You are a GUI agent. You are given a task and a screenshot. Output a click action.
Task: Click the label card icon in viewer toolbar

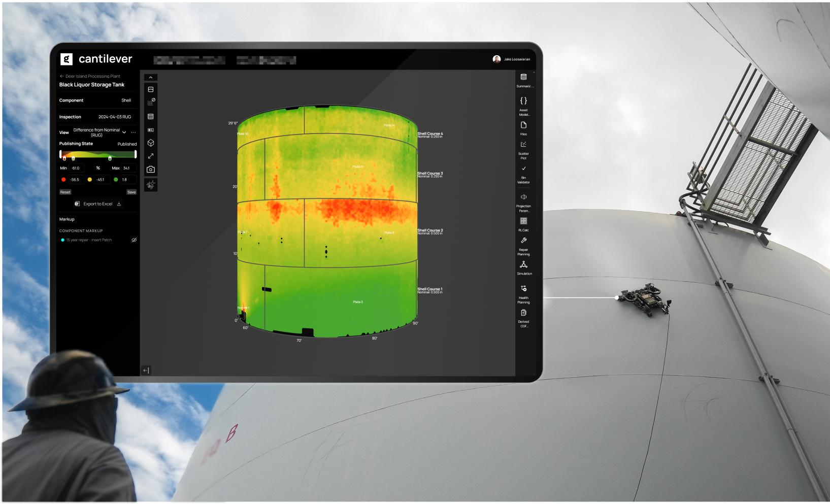pyautogui.click(x=151, y=130)
